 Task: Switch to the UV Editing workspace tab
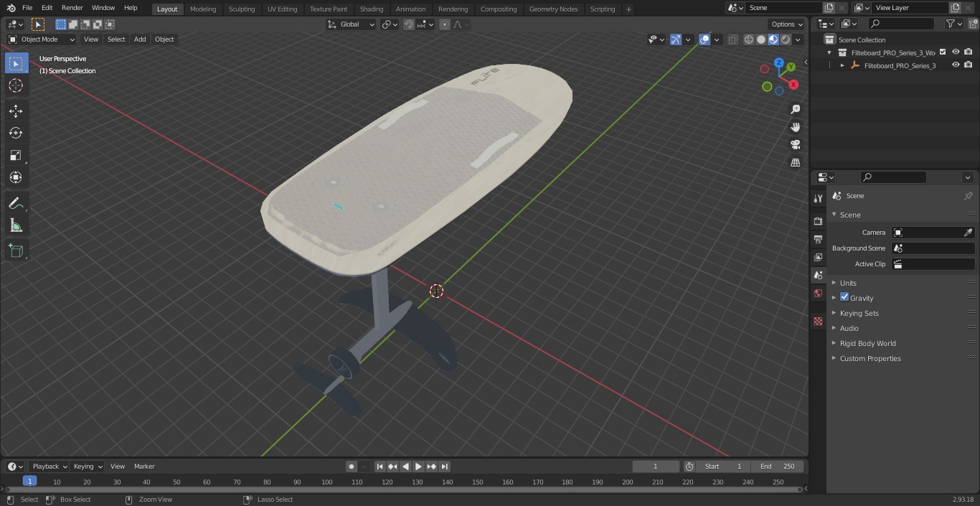(282, 9)
